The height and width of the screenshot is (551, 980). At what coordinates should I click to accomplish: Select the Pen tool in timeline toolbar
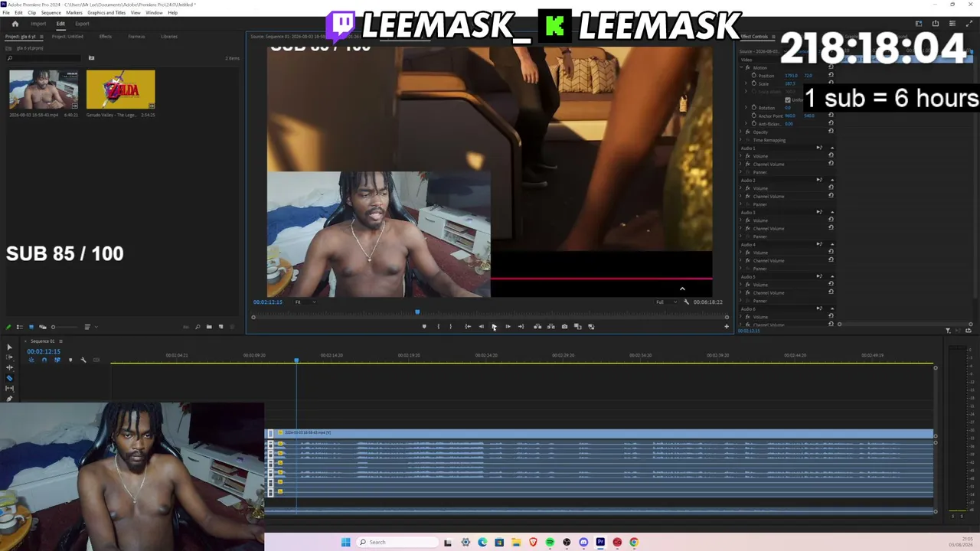click(9, 398)
